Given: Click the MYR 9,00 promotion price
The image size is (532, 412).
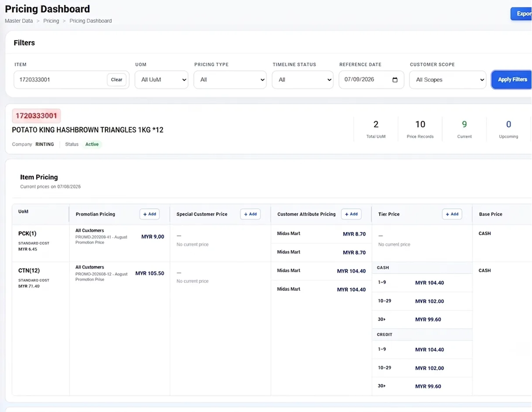Looking at the screenshot, I should (x=153, y=237).
